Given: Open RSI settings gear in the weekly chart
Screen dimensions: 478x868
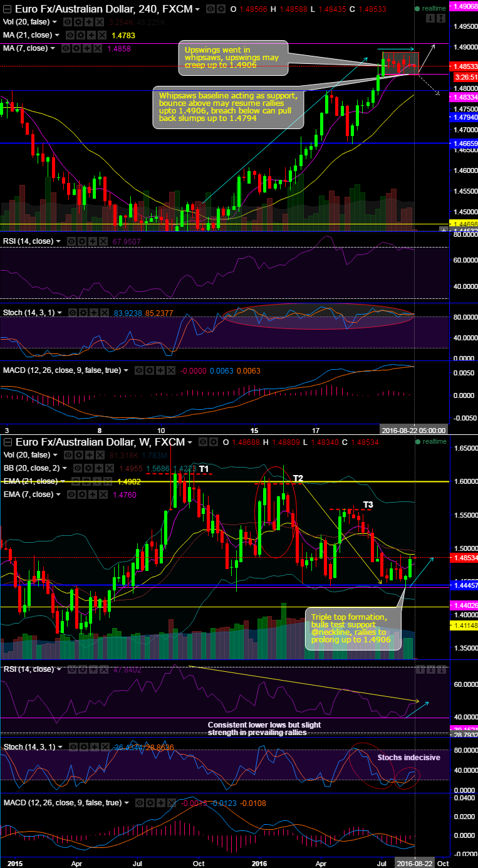Looking at the screenshot, I should (x=81, y=668).
